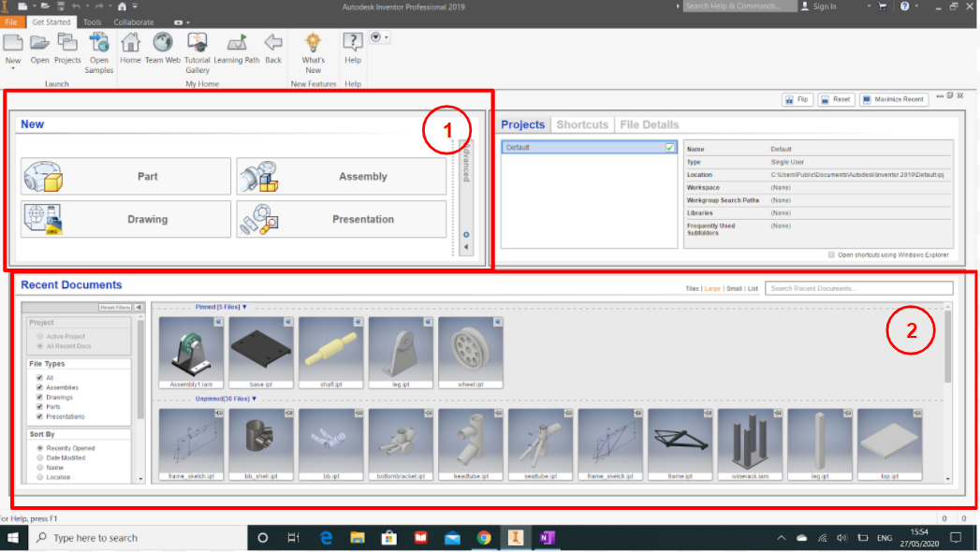The height and width of the screenshot is (552, 980).
Task: Open the wheel.ipt thumbnail
Action: [x=471, y=353]
